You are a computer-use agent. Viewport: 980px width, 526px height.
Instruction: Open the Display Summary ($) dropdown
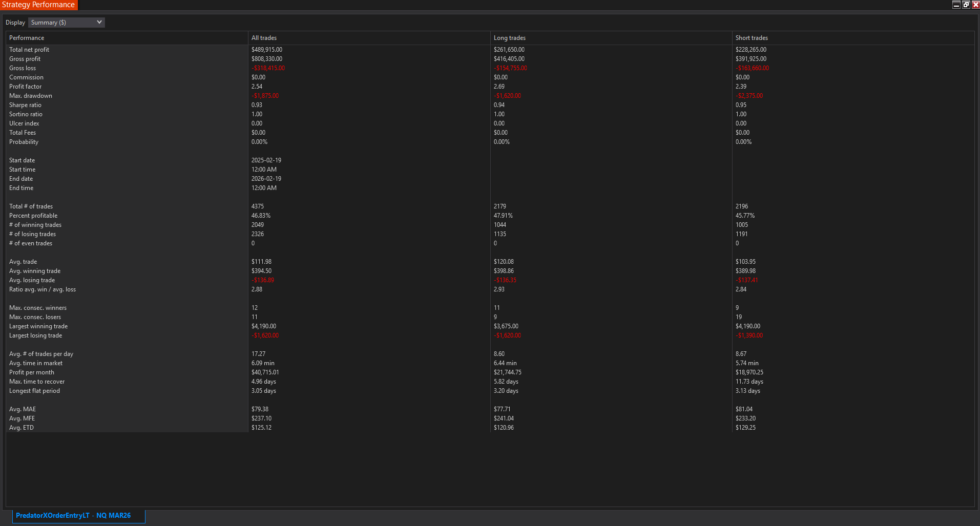coord(67,23)
